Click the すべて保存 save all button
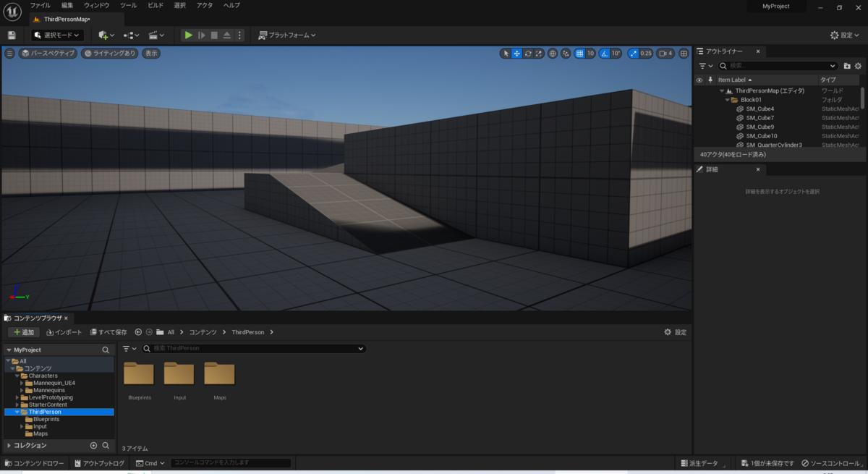This screenshot has width=868, height=474. (x=109, y=332)
